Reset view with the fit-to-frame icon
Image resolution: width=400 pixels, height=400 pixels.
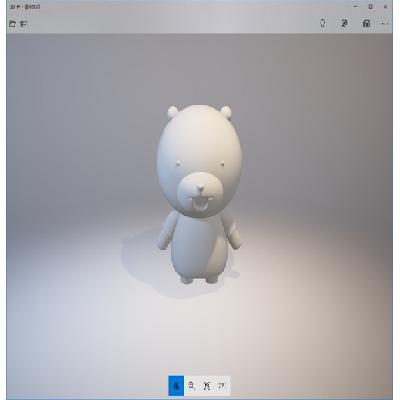pyautogui.click(x=207, y=386)
